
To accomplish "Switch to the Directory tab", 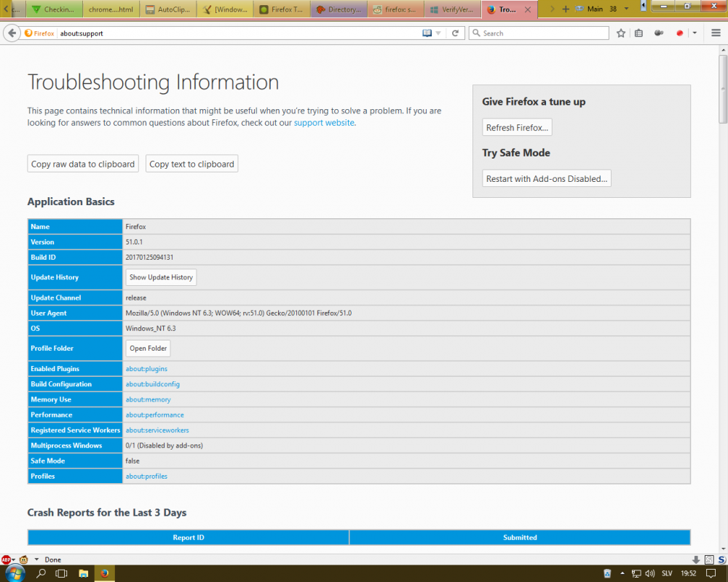I will (x=339, y=9).
